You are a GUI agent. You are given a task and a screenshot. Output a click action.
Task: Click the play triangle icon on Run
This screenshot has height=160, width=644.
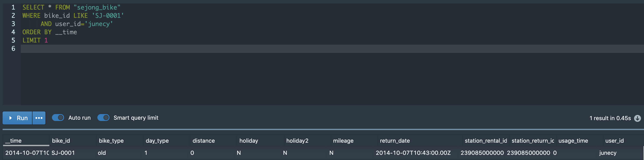(x=11, y=118)
